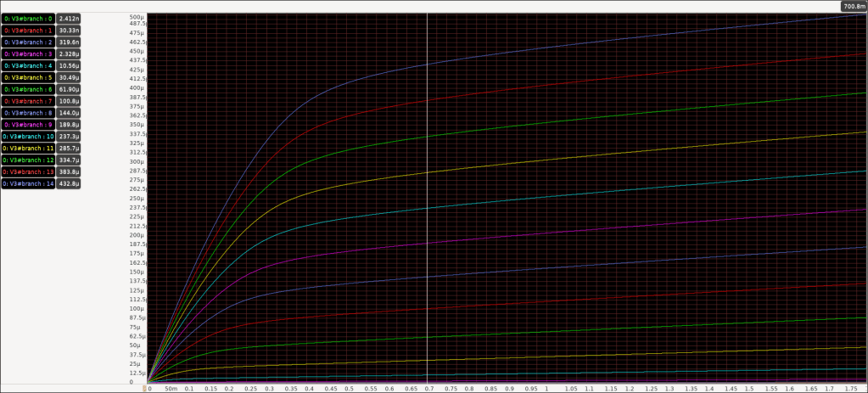The width and height of the screenshot is (868, 393).
Task: Select the V3#branch : 0 trace label
Action: point(28,18)
